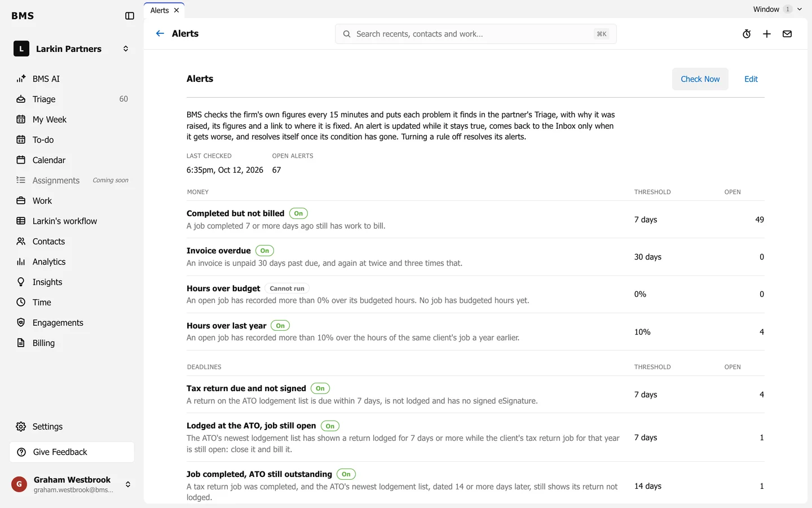This screenshot has width=812, height=508.
Task: Focus the search recents, contacts and work field
Action: [x=476, y=34]
